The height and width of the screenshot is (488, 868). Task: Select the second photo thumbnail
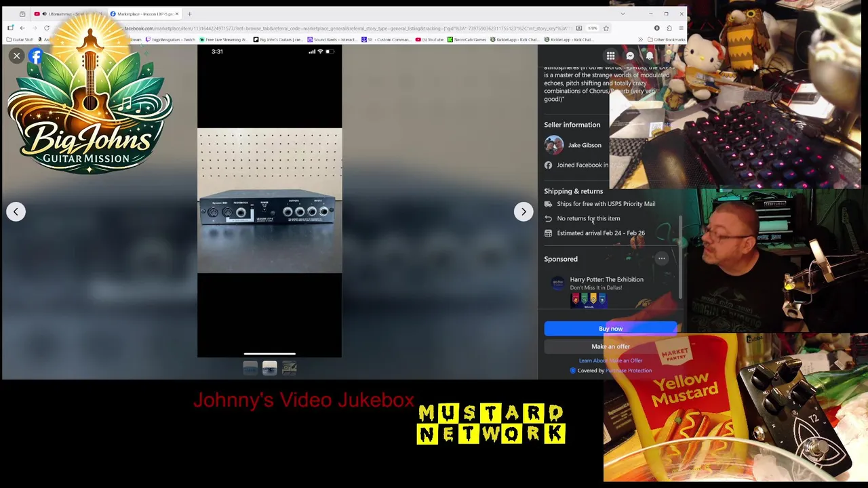tap(270, 367)
